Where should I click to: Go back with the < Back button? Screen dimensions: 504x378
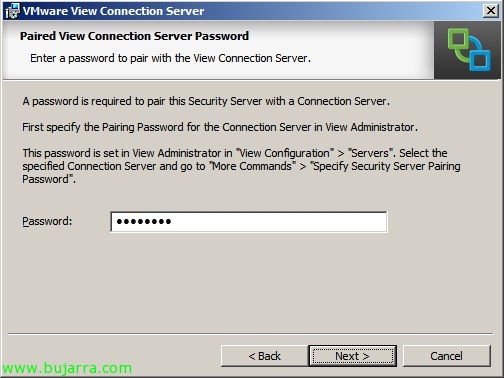(265, 356)
